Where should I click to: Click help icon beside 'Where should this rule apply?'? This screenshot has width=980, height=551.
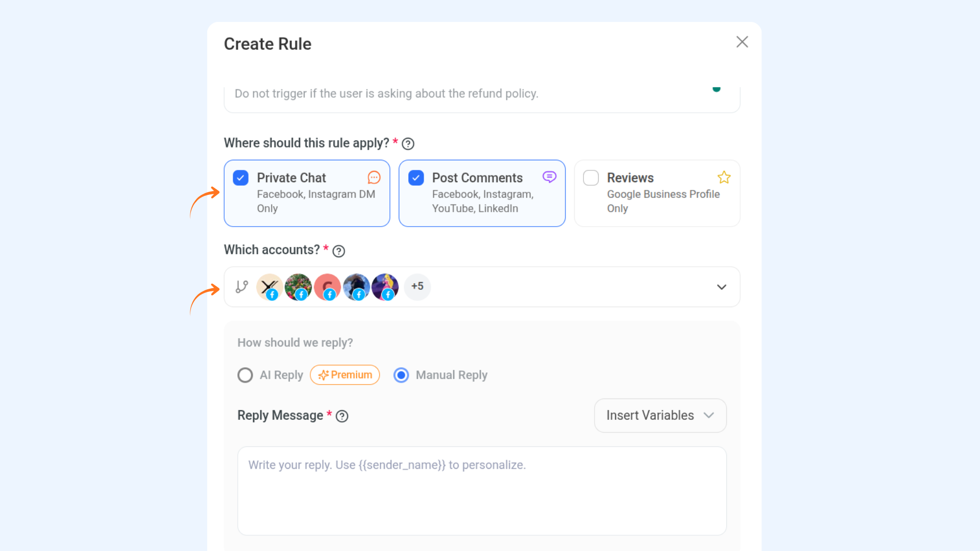click(x=408, y=144)
